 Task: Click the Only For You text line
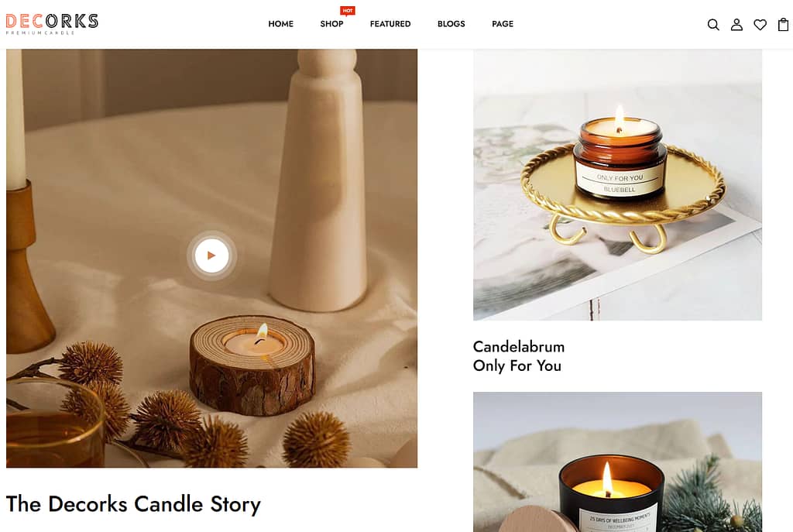[x=517, y=366]
